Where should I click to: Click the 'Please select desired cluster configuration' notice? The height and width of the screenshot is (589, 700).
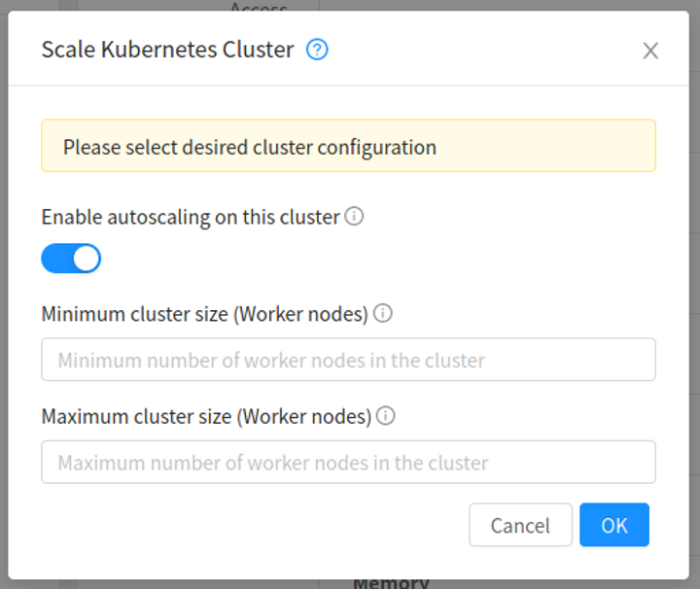[x=348, y=146]
